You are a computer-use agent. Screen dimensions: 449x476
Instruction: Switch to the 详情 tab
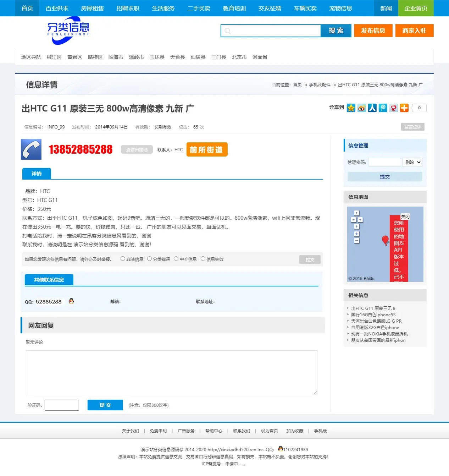coord(37,174)
